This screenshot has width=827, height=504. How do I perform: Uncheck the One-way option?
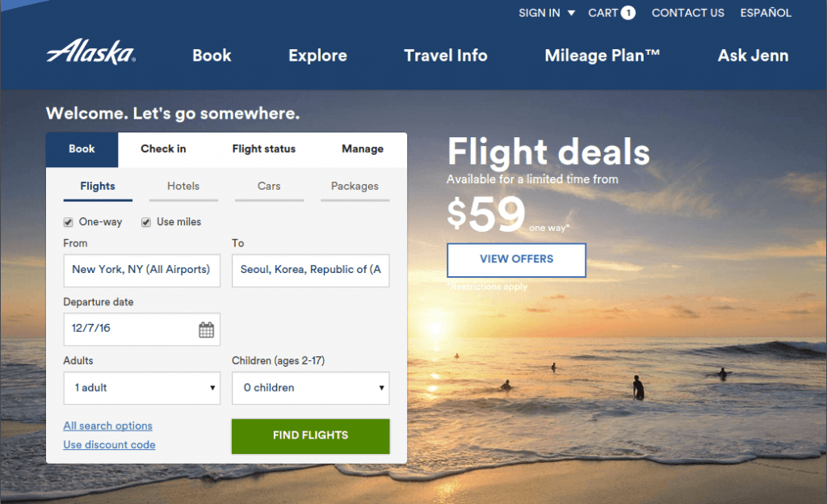(68, 221)
